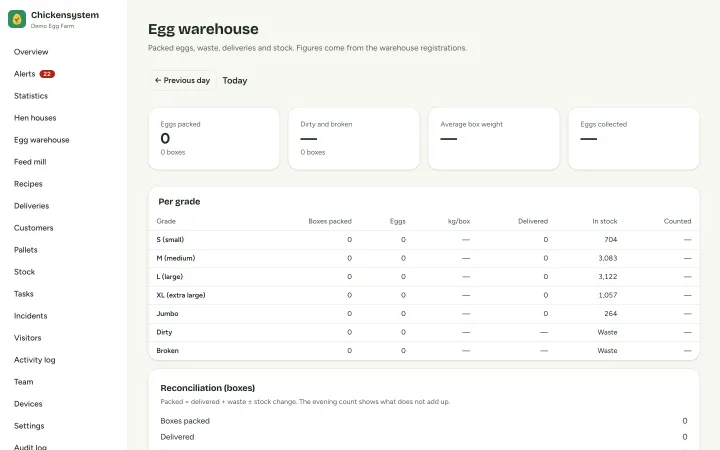
Task: Open Alerts in the sidebar
Action: tap(24, 74)
